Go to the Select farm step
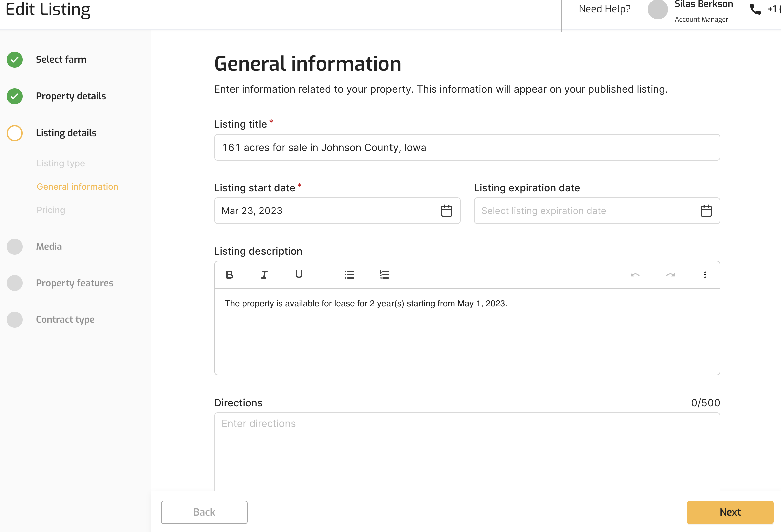Image resolution: width=781 pixels, height=532 pixels. (61, 59)
